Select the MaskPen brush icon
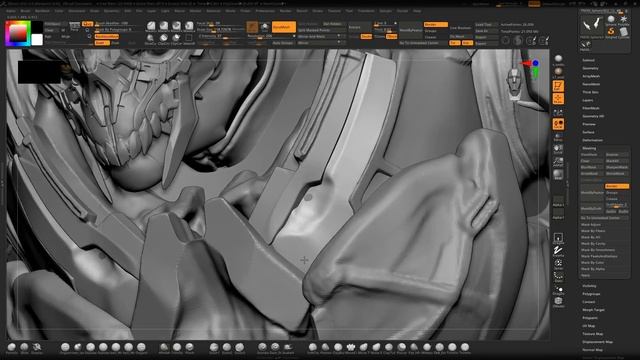This screenshot has width=640, height=360. (176, 27)
